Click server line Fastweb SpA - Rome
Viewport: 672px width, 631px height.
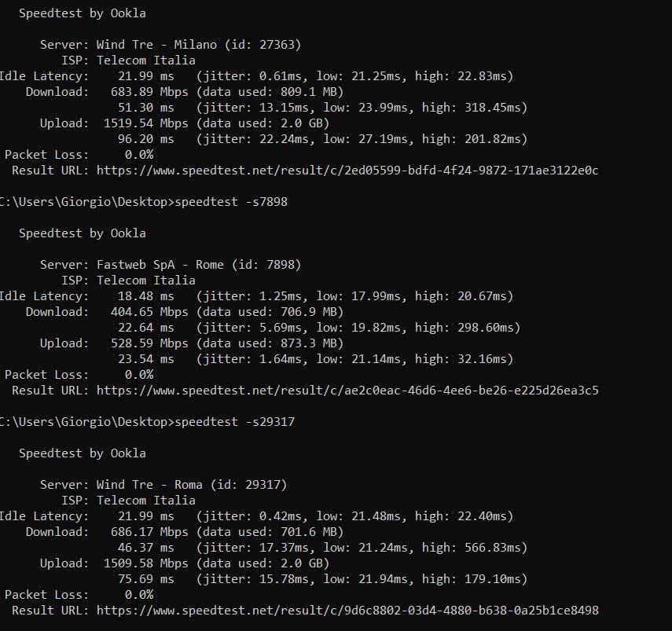(171, 265)
